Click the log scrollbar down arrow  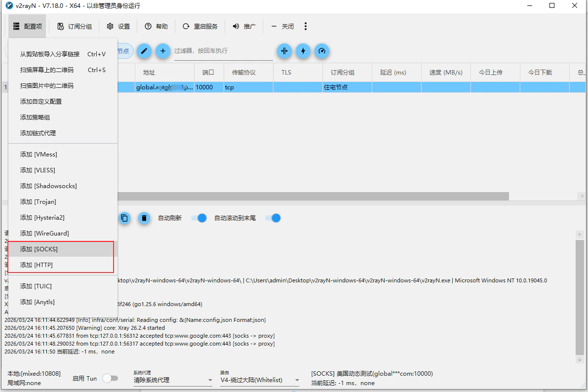(x=580, y=359)
